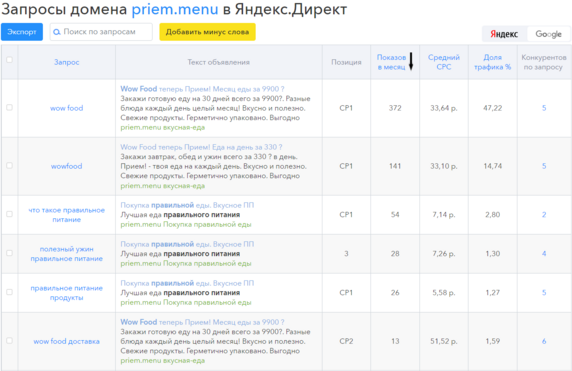Click priem.menu вкусная-еда URL in wowfood row
The height and width of the screenshot is (371, 572).
pos(163,186)
